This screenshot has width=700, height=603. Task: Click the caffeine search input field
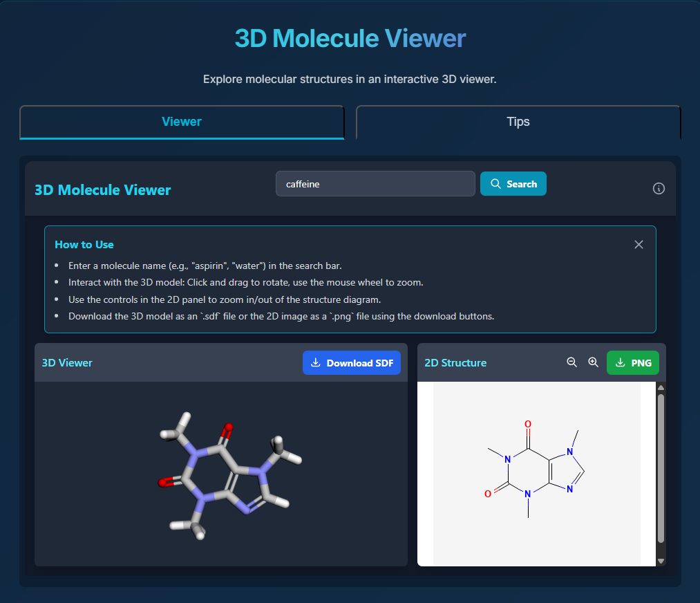tap(375, 183)
